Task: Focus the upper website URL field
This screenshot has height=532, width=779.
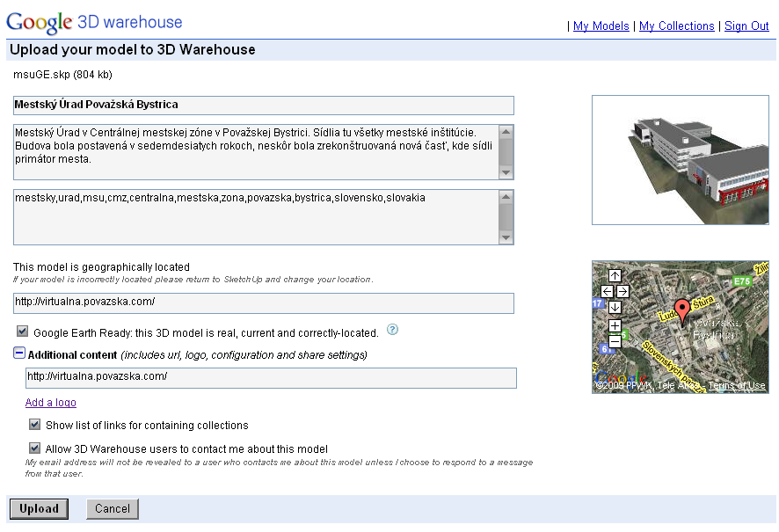Action: tap(264, 303)
